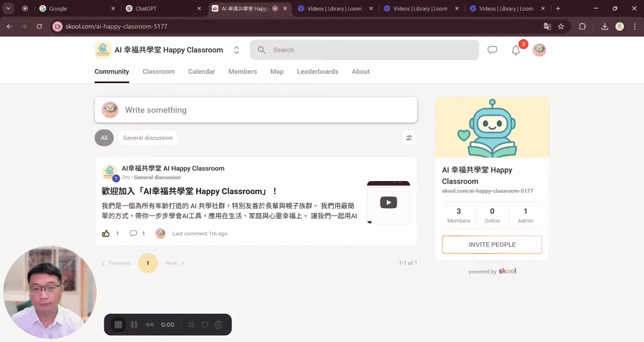This screenshot has width=644, height=342.
Task: Click the INVITE PEOPLE button
Action: (492, 245)
